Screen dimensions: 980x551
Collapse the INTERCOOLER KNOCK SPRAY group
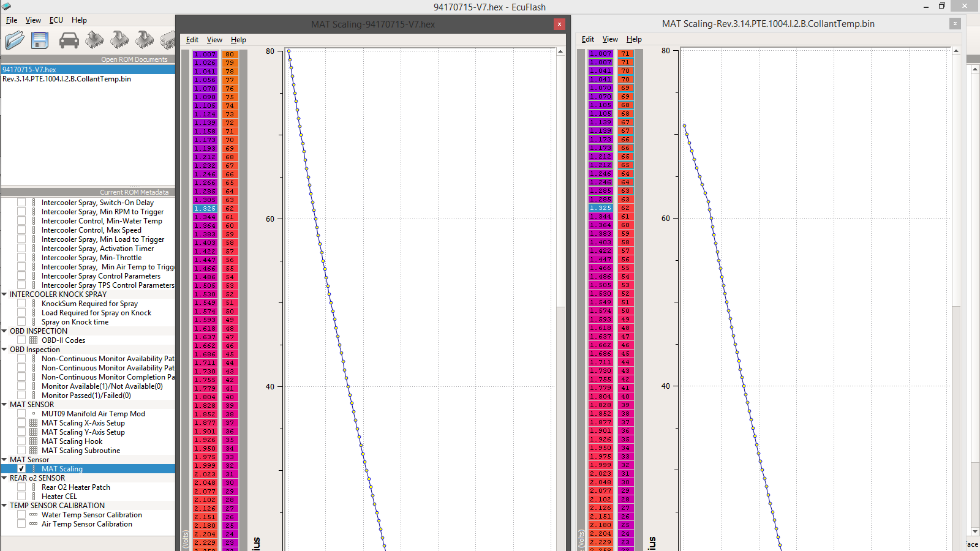click(4, 294)
